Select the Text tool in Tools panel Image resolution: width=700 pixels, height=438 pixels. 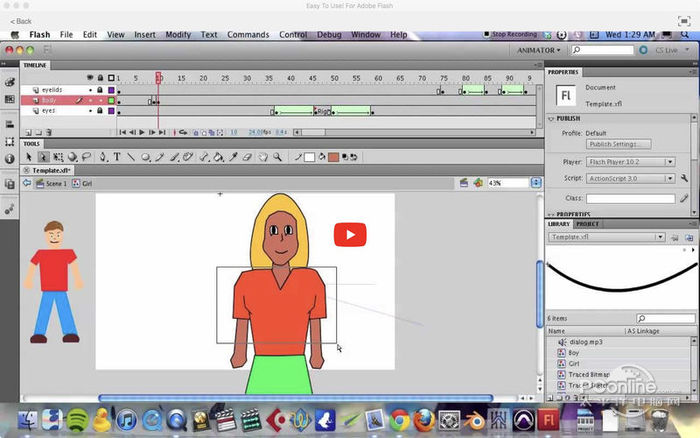pyautogui.click(x=116, y=157)
